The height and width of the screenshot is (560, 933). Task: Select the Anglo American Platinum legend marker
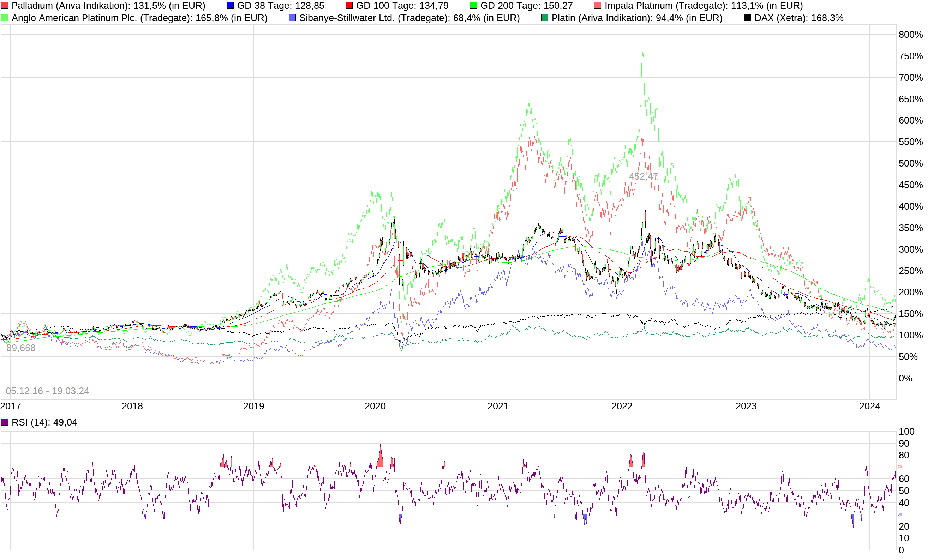point(5,17)
